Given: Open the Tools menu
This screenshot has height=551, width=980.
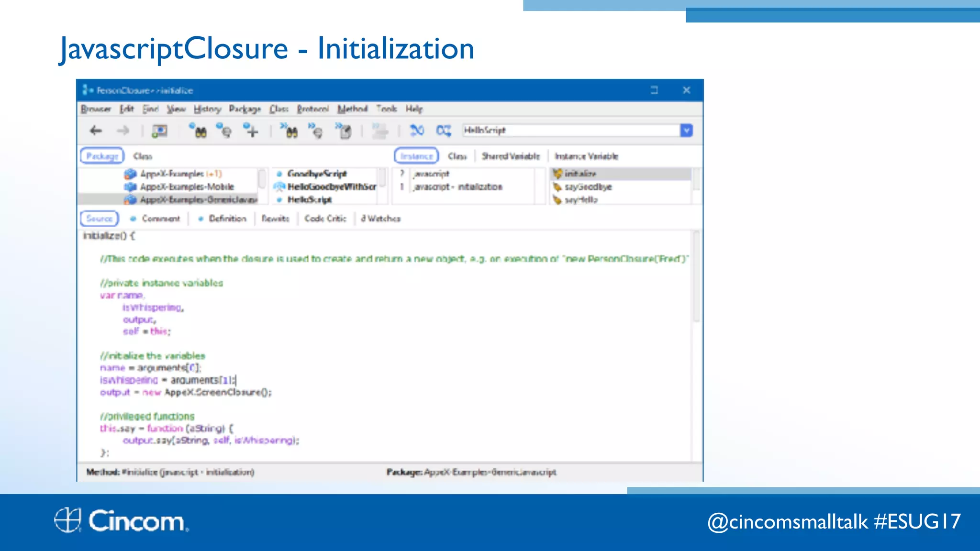Looking at the screenshot, I should click(387, 109).
